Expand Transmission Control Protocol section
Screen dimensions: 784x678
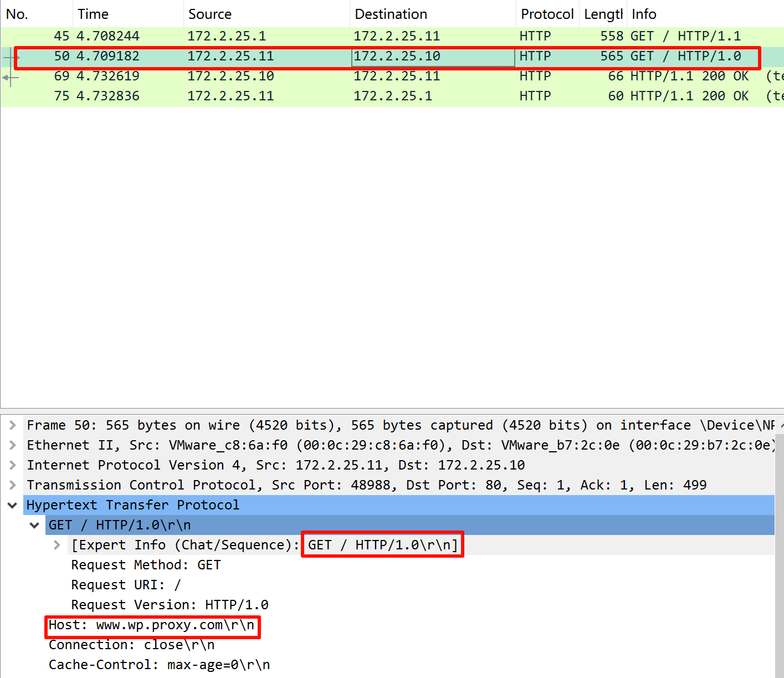(x=12, y=485)
